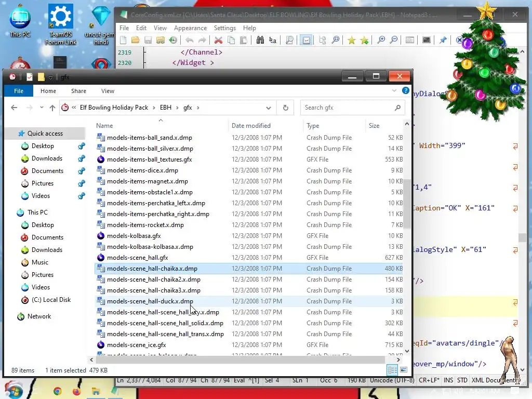Click the file list vertical scrollbar

407,204
